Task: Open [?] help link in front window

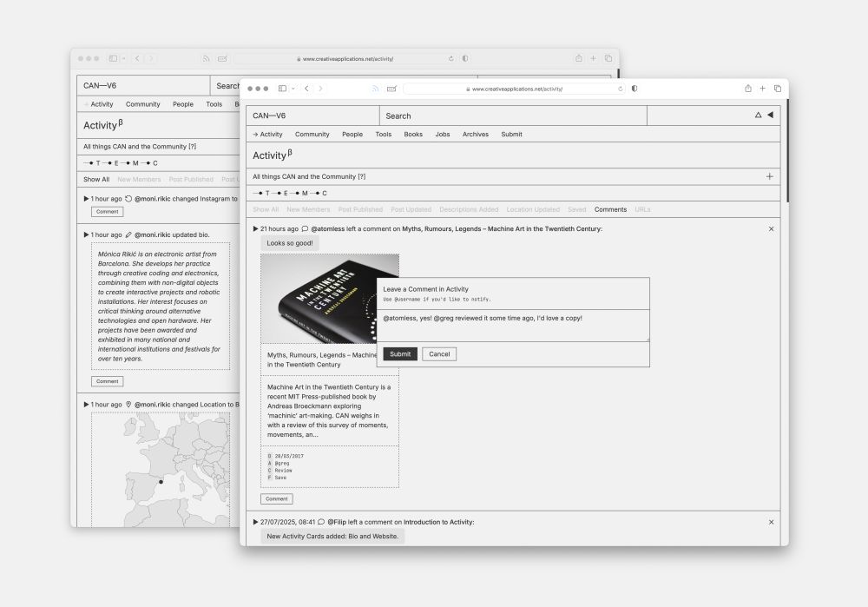Action: pos(361,176)
